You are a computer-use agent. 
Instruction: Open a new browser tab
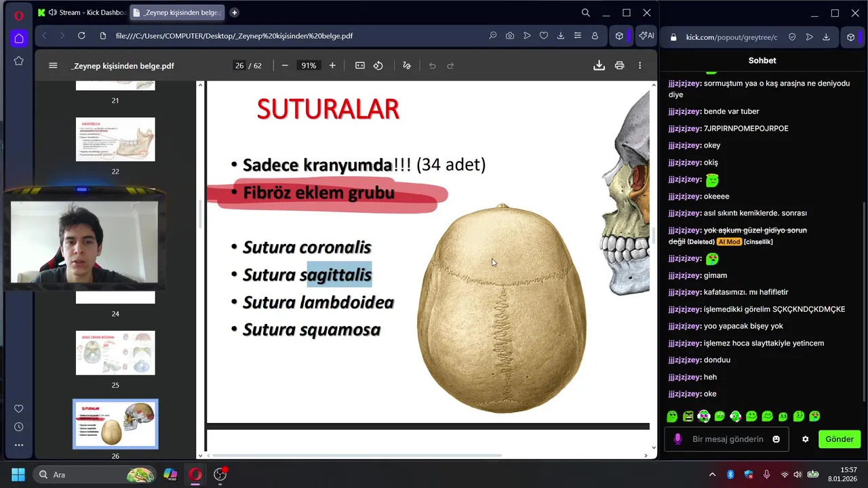coord(234,12)
